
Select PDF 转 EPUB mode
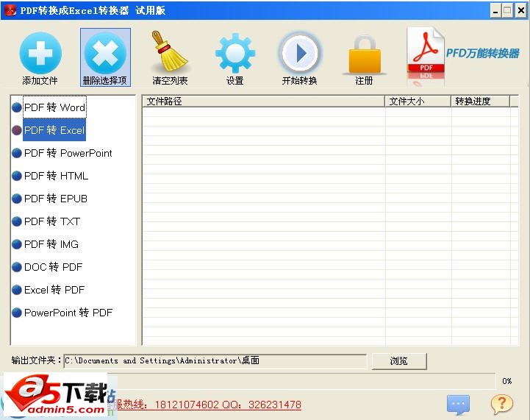(56, 199)
